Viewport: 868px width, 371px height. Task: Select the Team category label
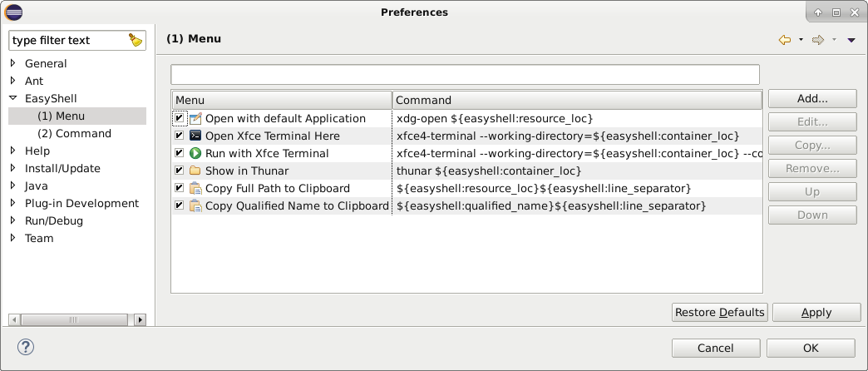pyautogui.click(x=39, y=238)
